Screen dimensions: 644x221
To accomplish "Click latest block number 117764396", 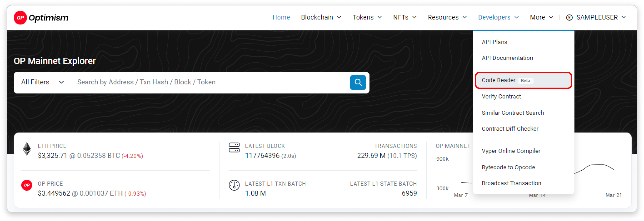I will 262,156.
